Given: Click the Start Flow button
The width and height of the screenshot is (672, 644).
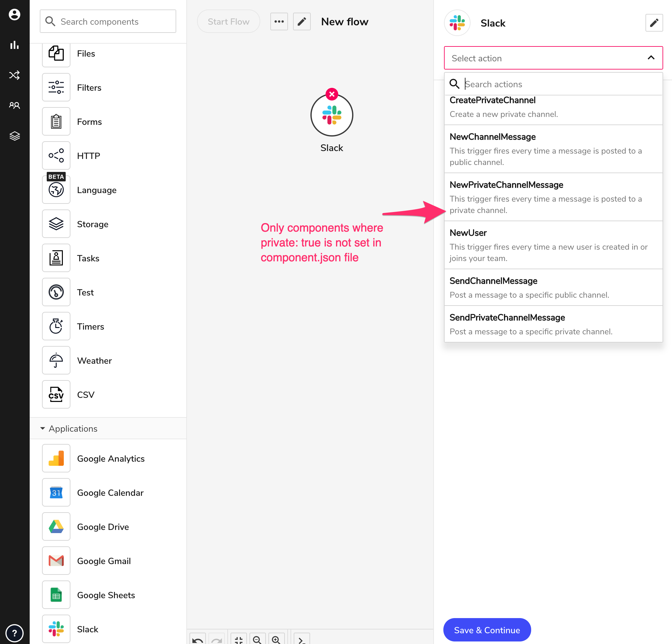Looking at the screenshot, I should (228, 22).
